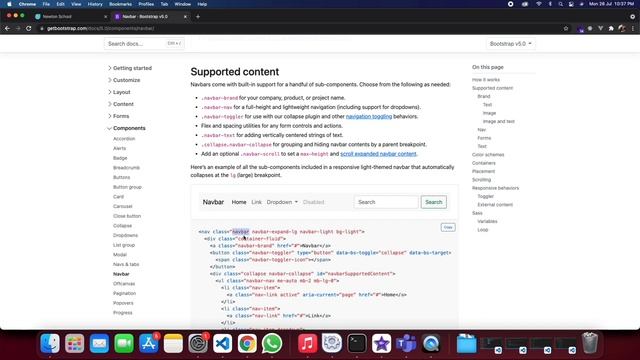Viewport: 640px width, 360px height.
Task: Open Carousel in the sidebar
Action: 122,207
